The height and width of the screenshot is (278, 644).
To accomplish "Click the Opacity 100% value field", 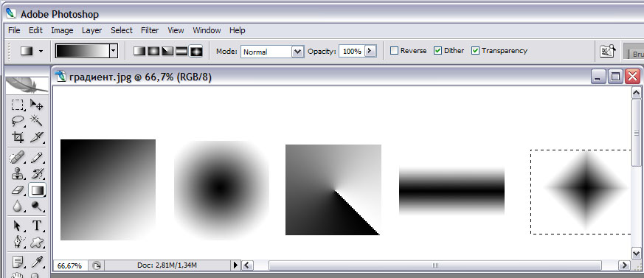I will tap(352, 52).
